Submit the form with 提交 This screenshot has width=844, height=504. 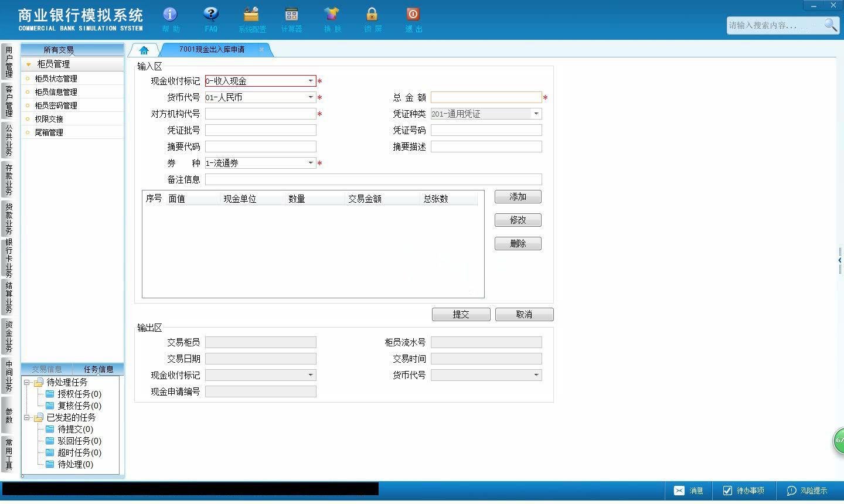point(461,315)
